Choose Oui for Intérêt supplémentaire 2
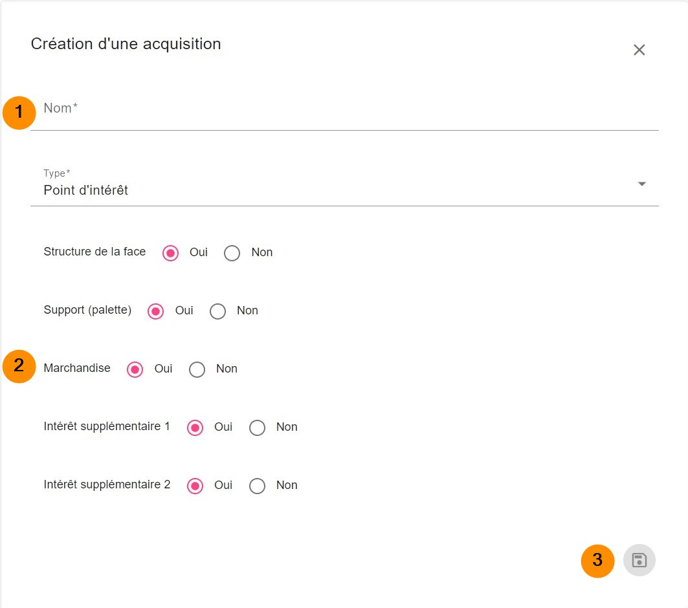Screen dimensions: 688x608 point(196,485)
